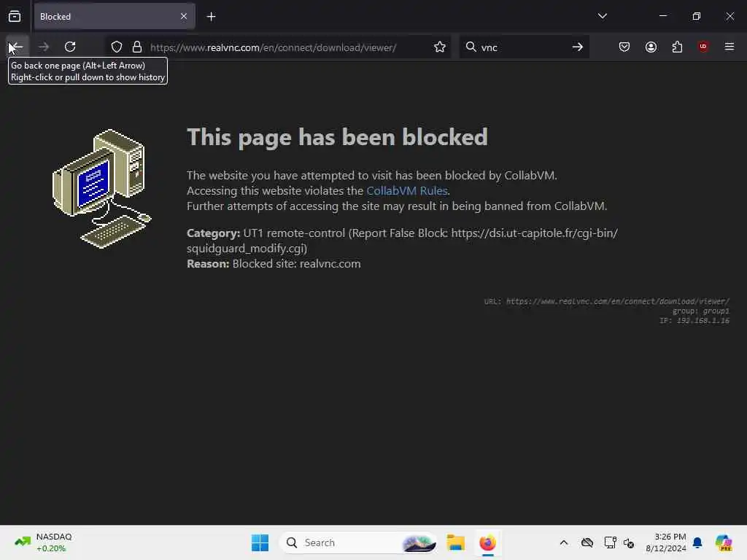Image resolution: width=747 pixels, height=560 pixels.
Task: Click the display network tray icon
Action: (x=610, y=542)
